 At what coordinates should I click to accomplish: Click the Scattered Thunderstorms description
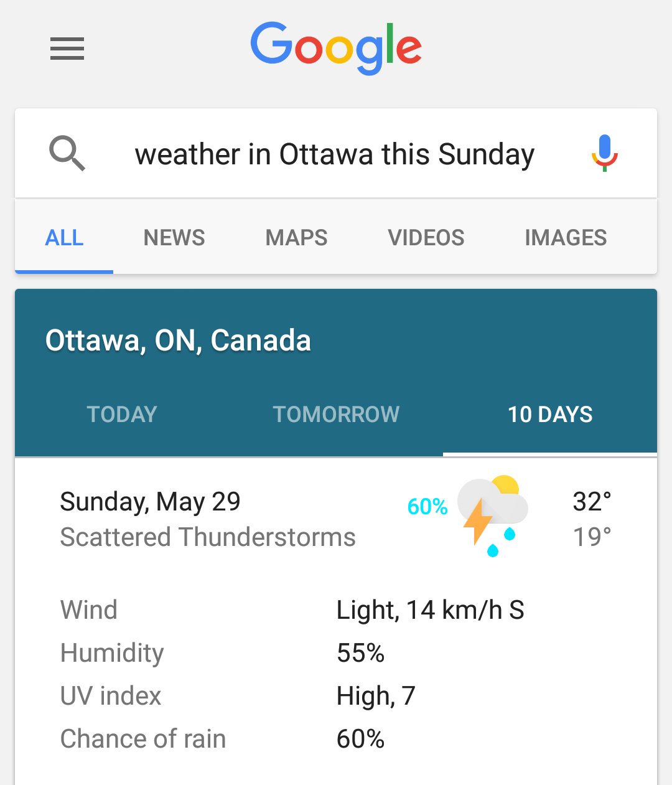[x=208, y=537]
